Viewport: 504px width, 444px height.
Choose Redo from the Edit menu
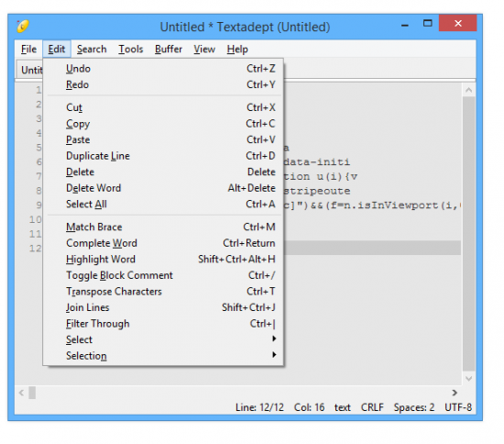click(x=163, y=84)
